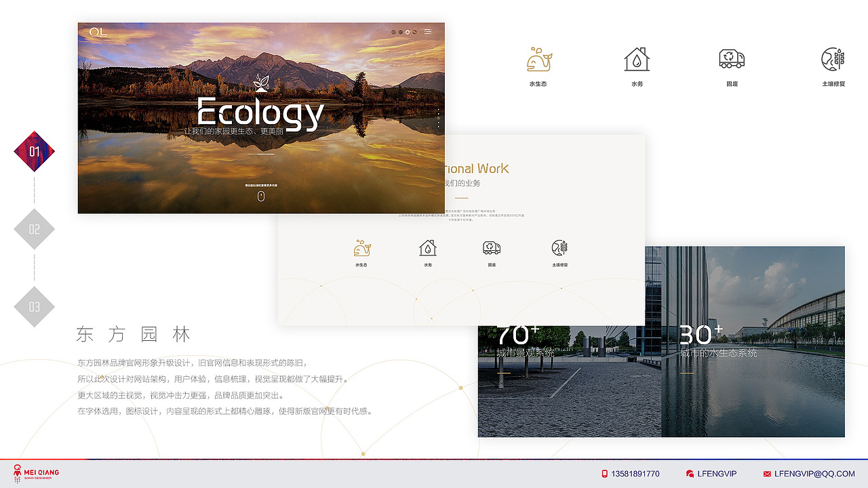
Task: Select small globe icon in Professional Work card
Action: tap(559, 247)
